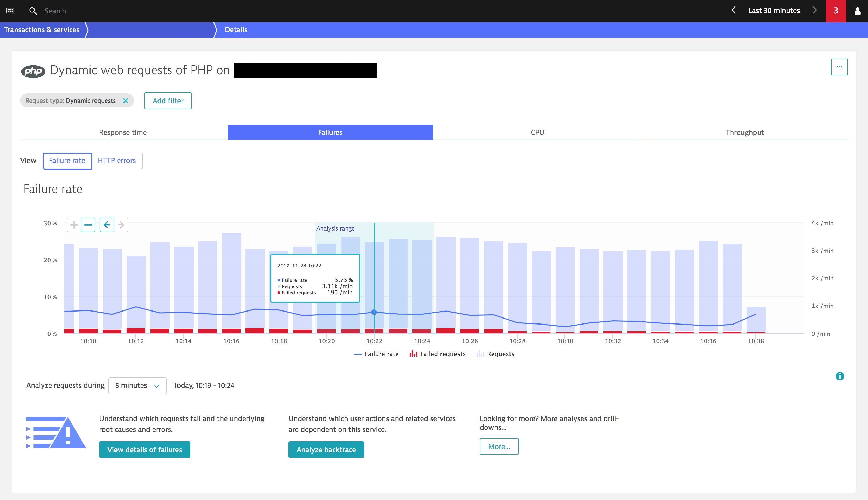Zoom out chart with minus icon
This screenshot has height=500, width=868.
coord(88,225)
